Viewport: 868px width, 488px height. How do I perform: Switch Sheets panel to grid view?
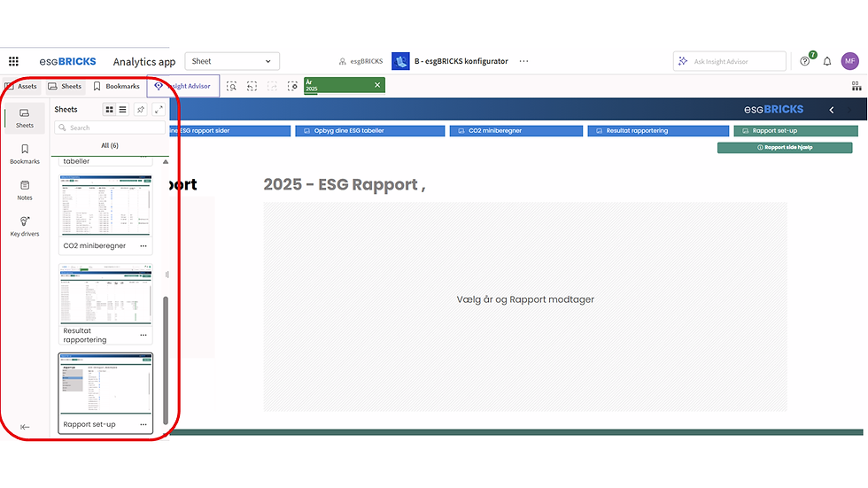tap(109, 110)
